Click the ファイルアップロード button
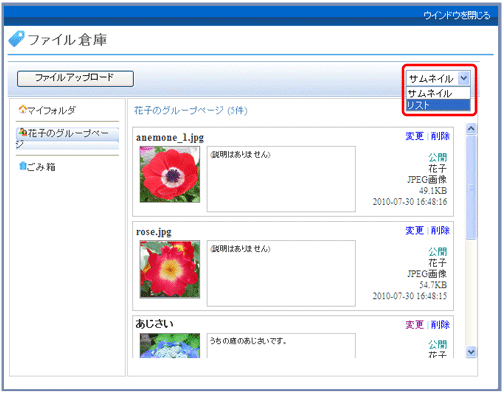This screenshot has height=396, width=504. coord(75,78)
